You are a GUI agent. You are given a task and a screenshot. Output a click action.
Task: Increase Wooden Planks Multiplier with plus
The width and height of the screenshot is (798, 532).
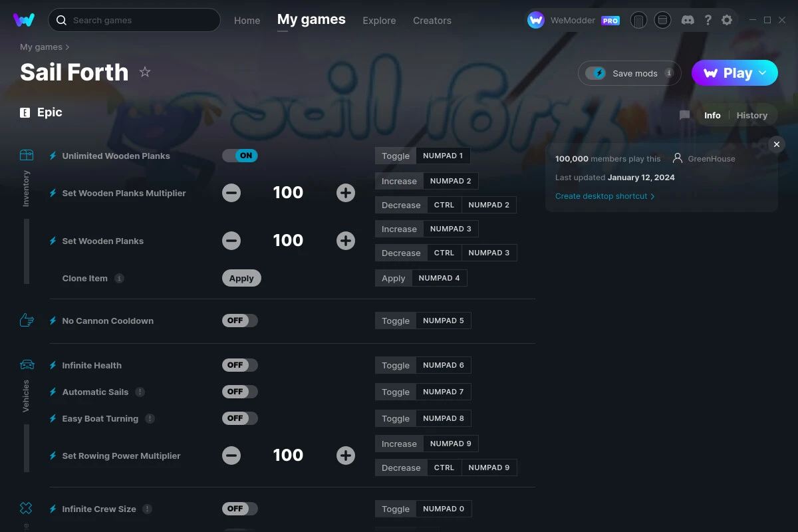pos(346,193)
